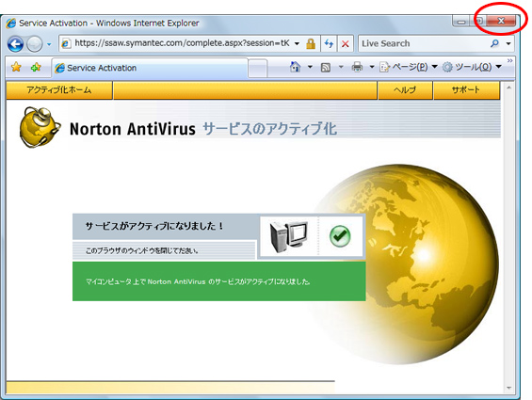The image size is (532, 400).
Task: Click the RSS Feeds icon
Action: pos(326,68)
